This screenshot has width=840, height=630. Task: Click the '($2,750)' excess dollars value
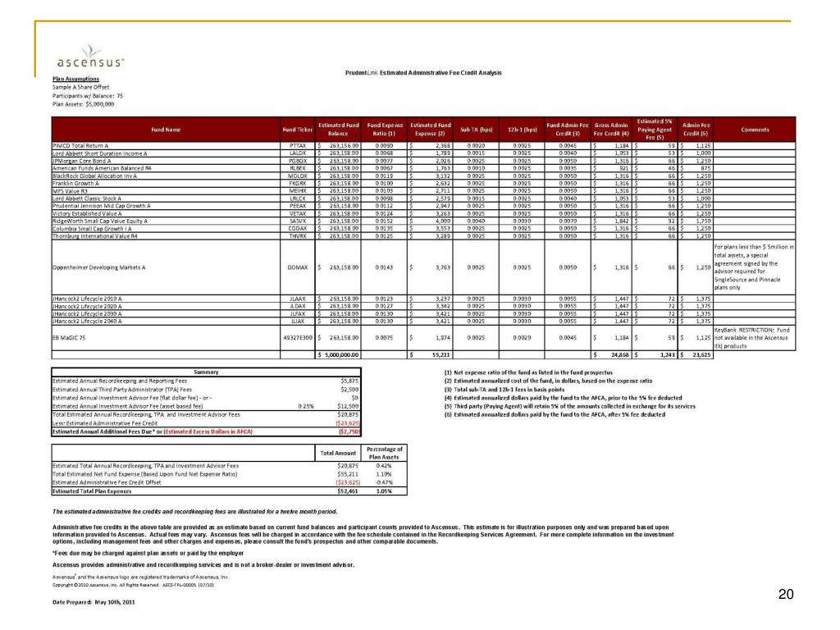tap(349, 431)
